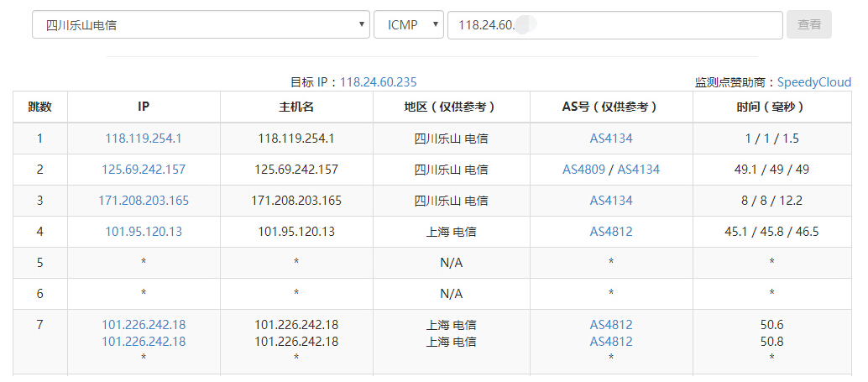The height and width of the screenshot is (382, 868).
Task: Open the ICMP protocol dropdown
Action: (408, 25)
